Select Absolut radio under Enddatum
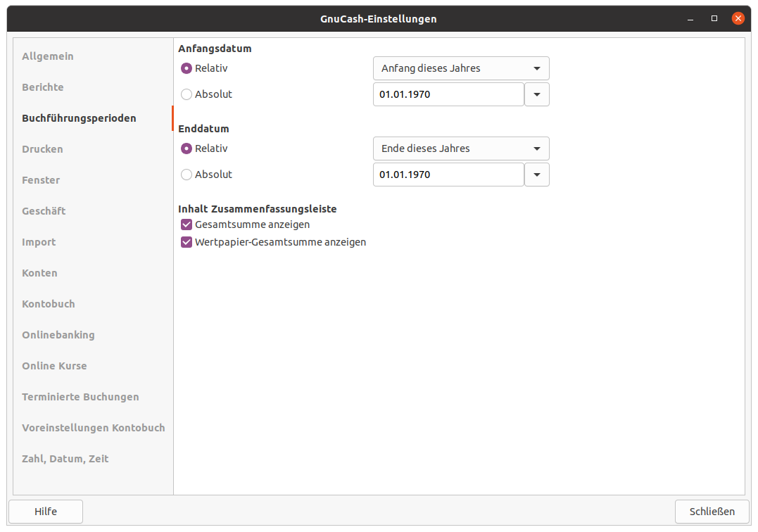 point(187,175)
